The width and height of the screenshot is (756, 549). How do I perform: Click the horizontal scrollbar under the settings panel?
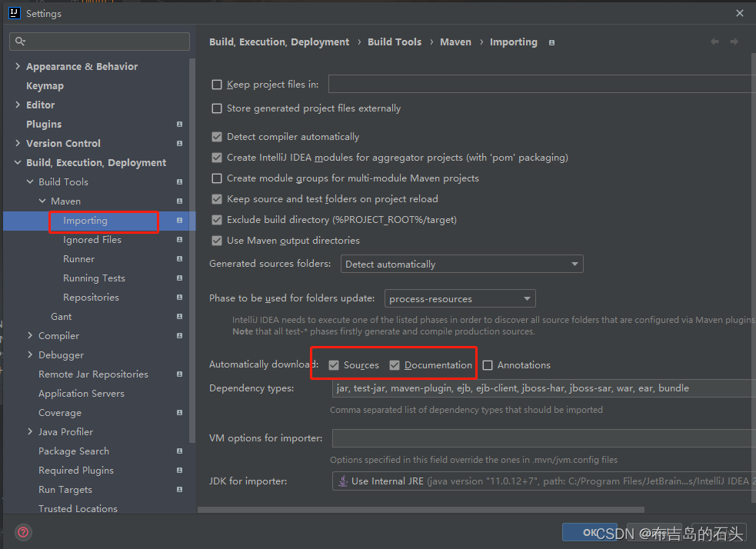pos(421,510)
